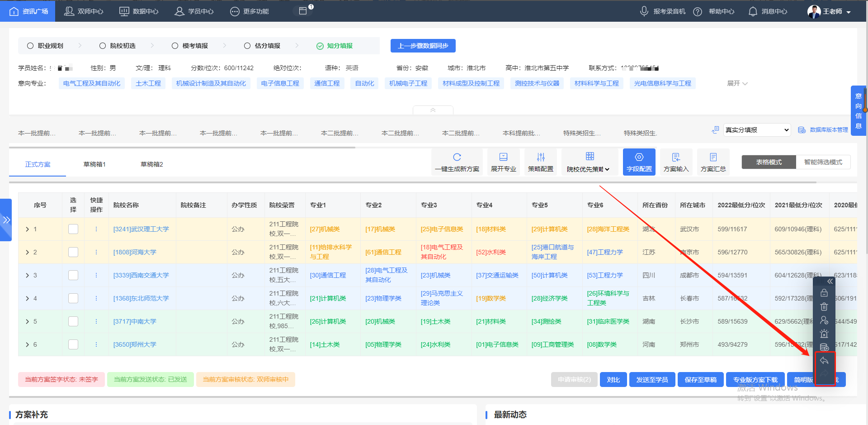Click the database-add icon in floating toolbar

824,347
